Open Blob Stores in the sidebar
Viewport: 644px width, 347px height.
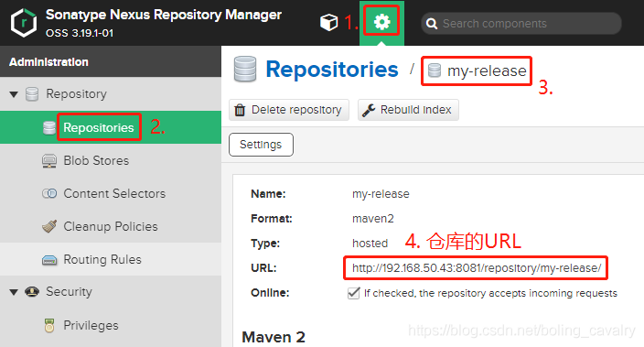(x=96, y=160)
